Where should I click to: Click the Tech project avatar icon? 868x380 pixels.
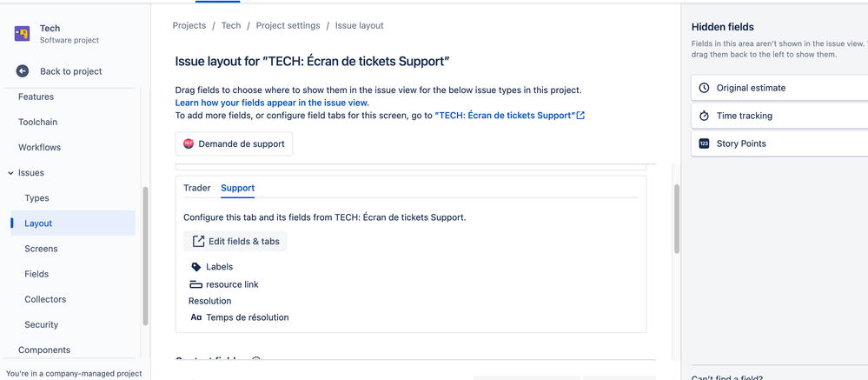coord(22,34)
